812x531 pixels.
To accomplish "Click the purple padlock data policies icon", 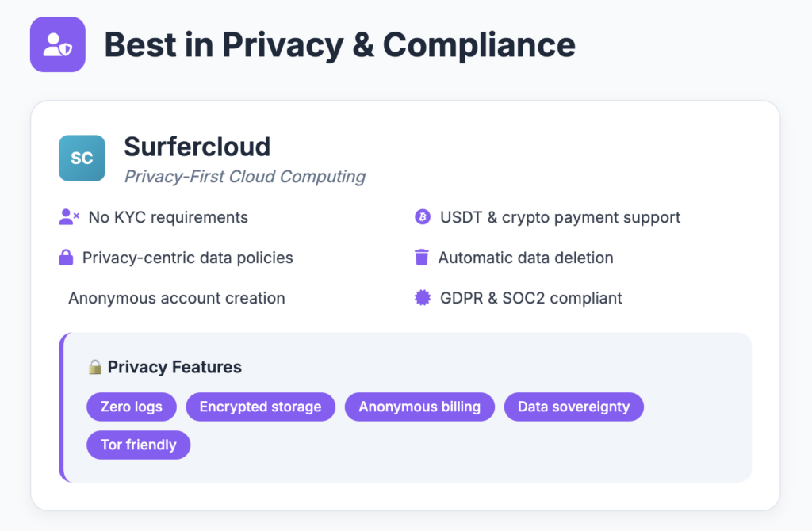I will coord(66,258).
